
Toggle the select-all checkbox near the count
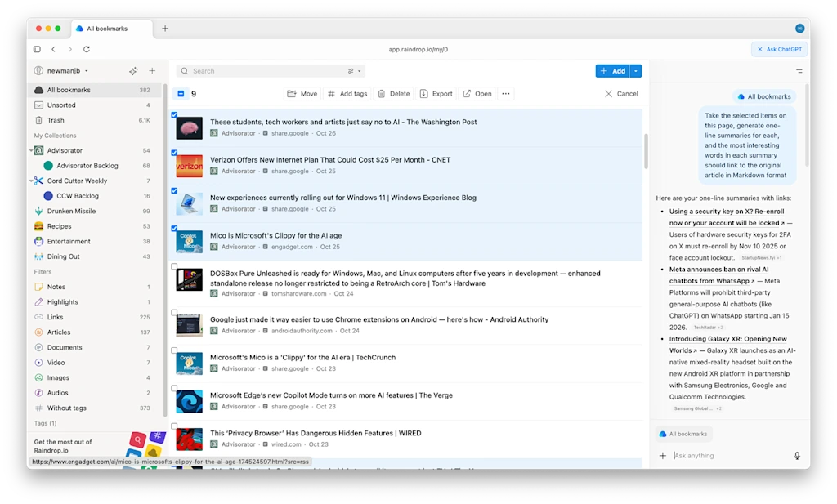(x=180, y=93)
